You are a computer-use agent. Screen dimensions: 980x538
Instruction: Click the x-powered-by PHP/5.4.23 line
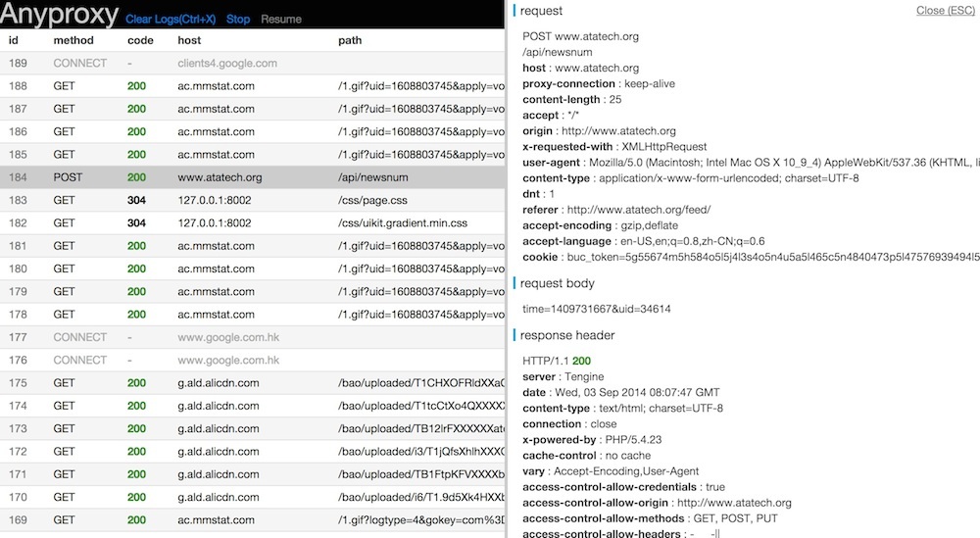[592, 440]
